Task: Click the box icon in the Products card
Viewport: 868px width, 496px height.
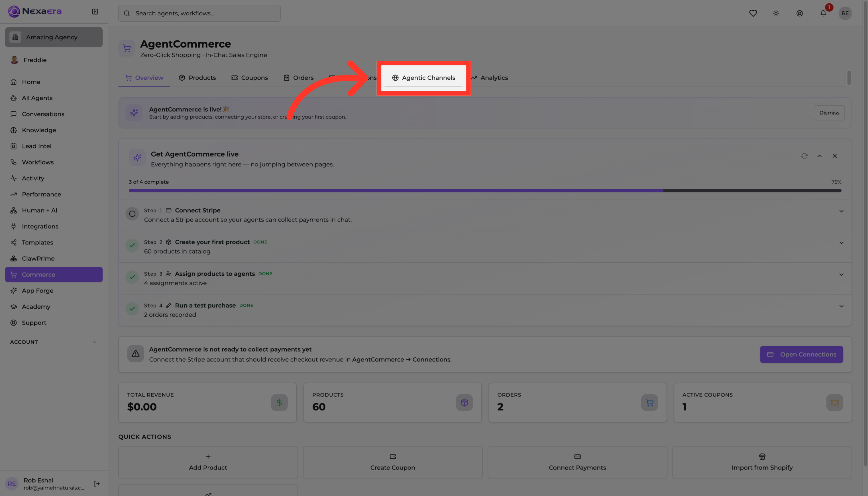Action: pyautogui.click(x=464, y=402)
